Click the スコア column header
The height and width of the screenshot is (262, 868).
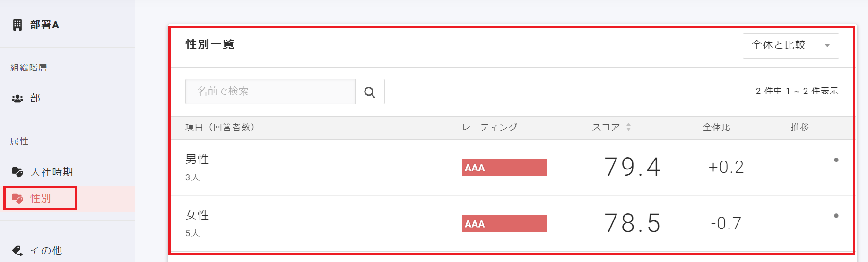[x=606, y=127]
